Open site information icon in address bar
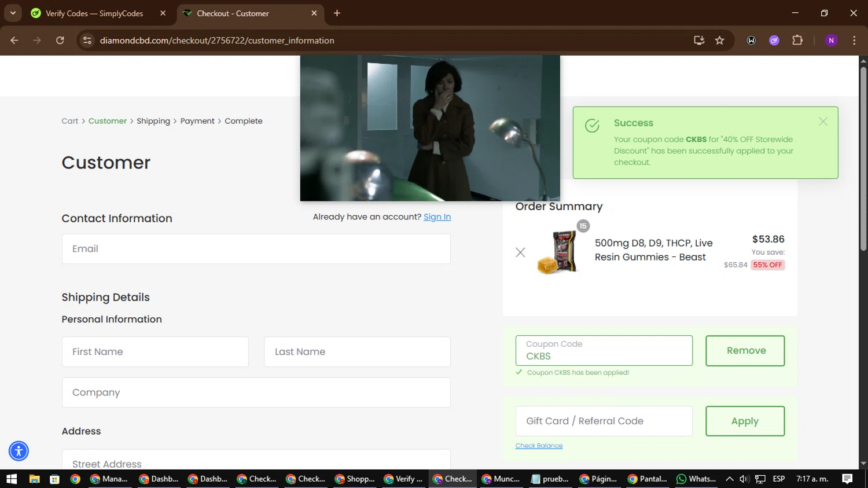This screenshot has height=488, width=868. coord(87,41)
